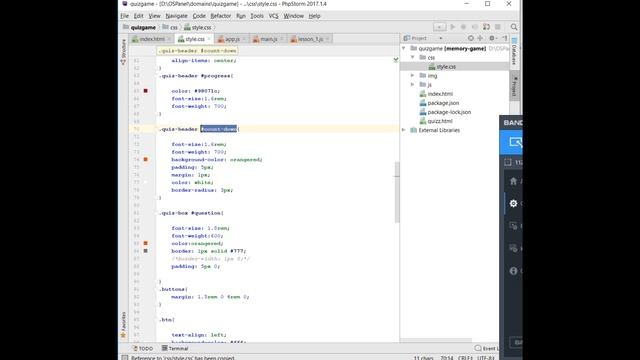
Task: Click the Search Everywhere magnifier icon
Action: 514,27
